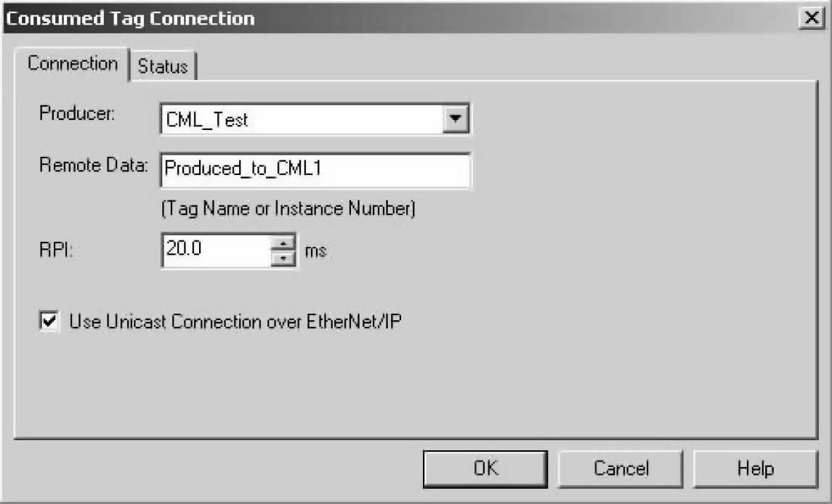Focus the RPI value field showing 20.0
The width and height of the screenshot is (832, 504).
tap(217, 250)
